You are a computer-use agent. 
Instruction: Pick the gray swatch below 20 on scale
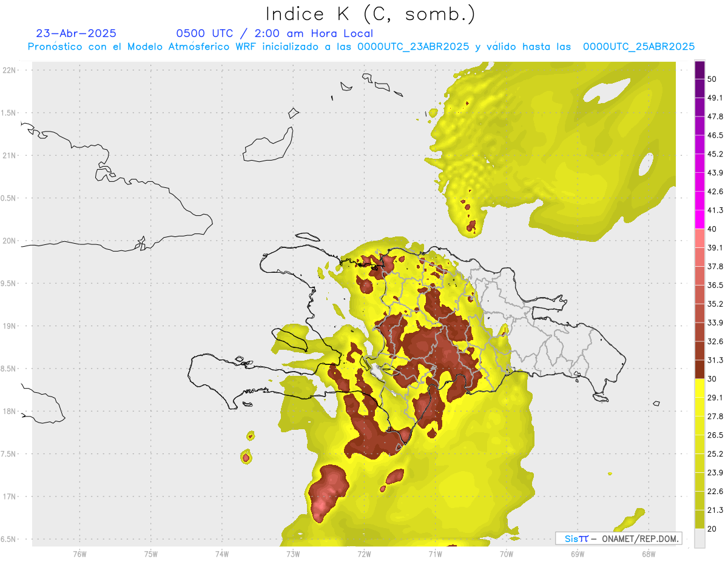[x=699, y=538]
